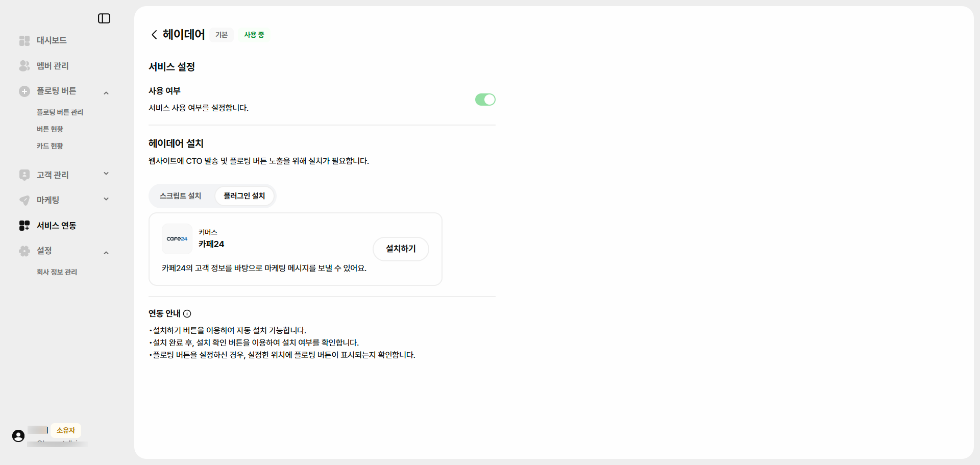This screenshot has height=465, width=980.
Task: Click the 멤버 관리 members icon
Action: pos(24,66)
